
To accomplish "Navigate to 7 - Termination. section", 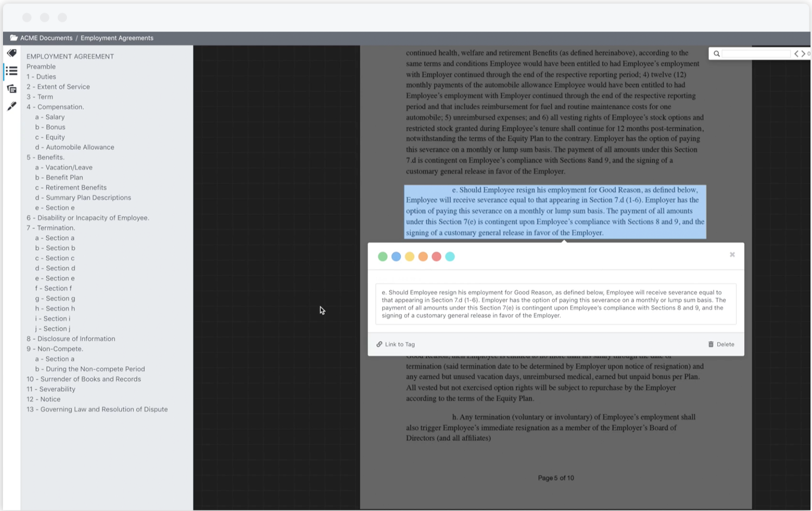I will 50,228.
